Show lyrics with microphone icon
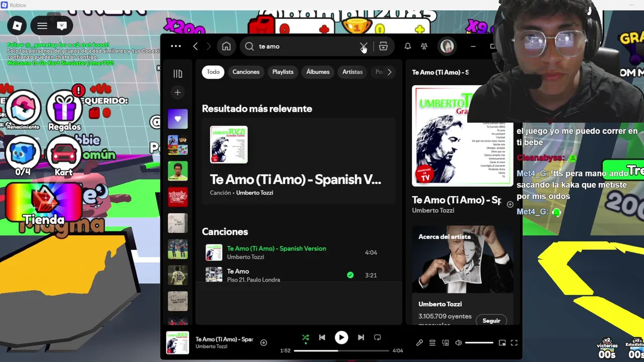The height and width of the screenshot is (362, 644). point(420,343)
